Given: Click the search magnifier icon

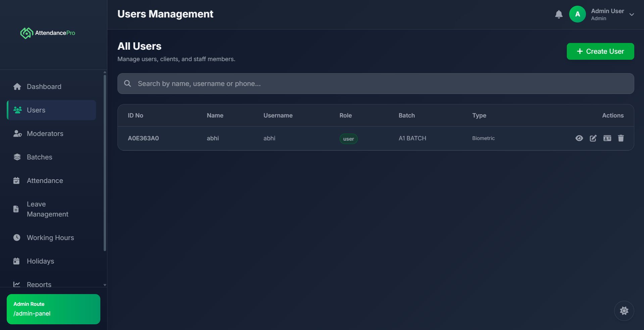Looking at the screenshot, I should point(128,84).
